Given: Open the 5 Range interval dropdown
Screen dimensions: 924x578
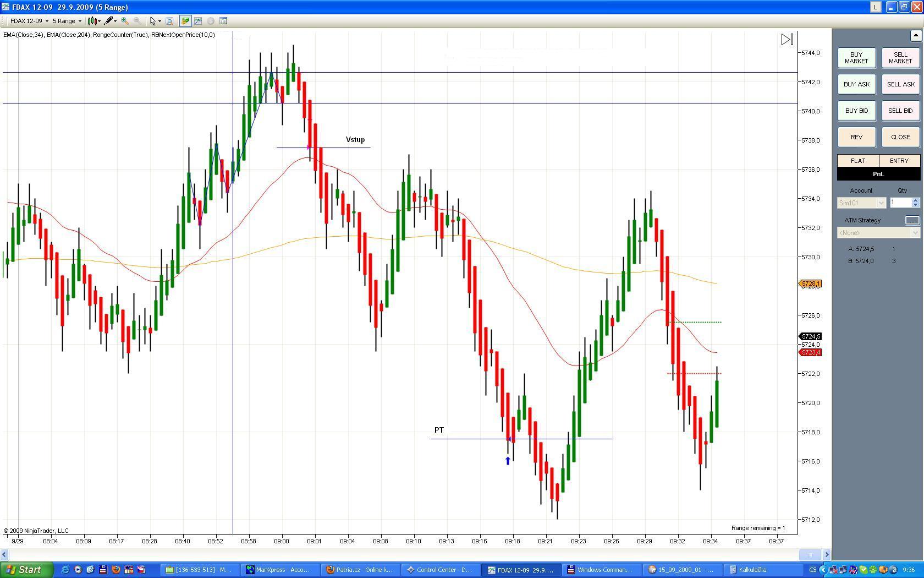Looking at the screenshot, I should (67, 21).
